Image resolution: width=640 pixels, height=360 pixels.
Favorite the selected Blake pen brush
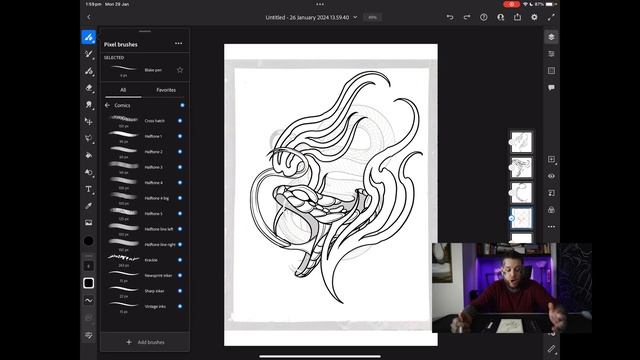click(180, 70)
